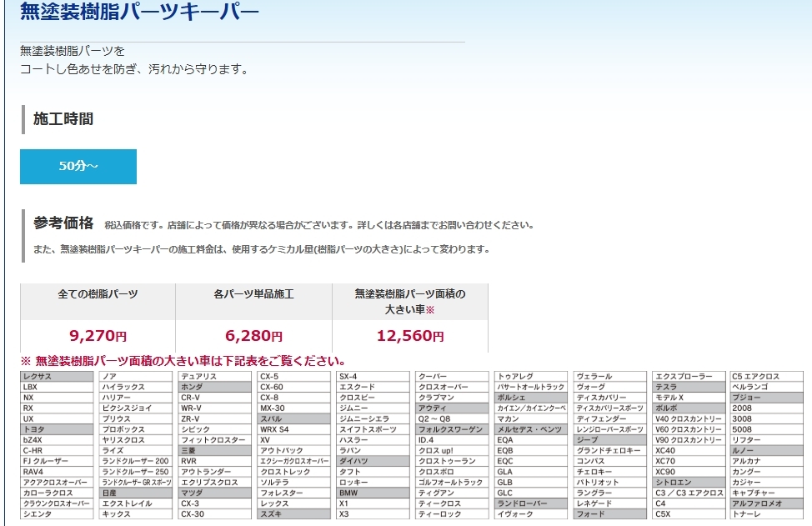
Task: Select the 各パーツ単品施工 column header
Action: click(x=253, y=294)
